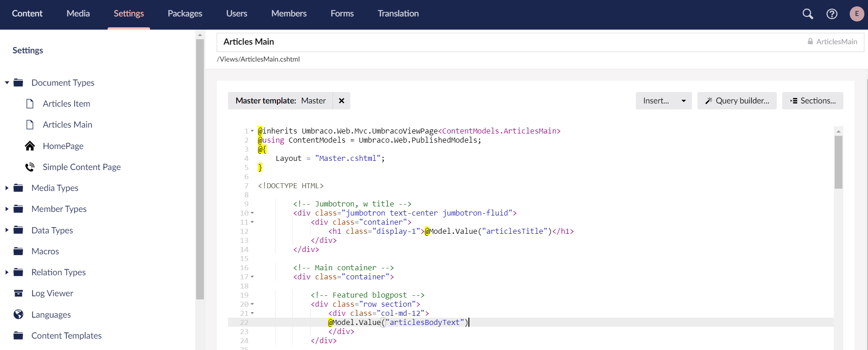
Task: Place cursor on line 4 Layout statement
Action: 330,158
